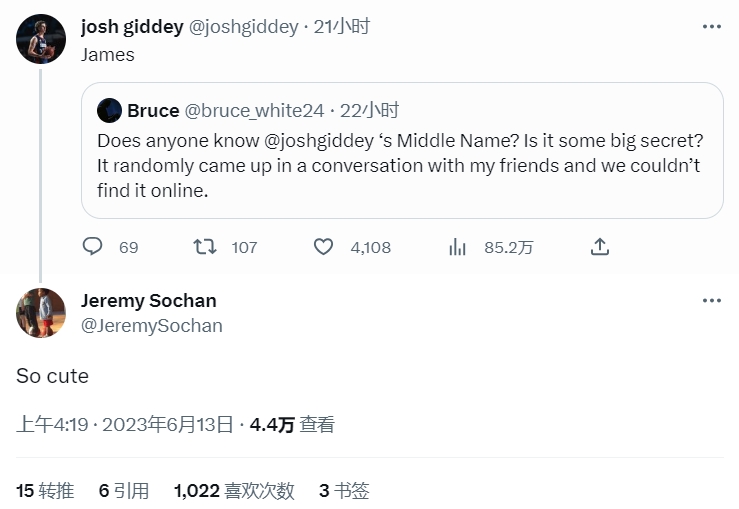The height and width of the screenshot is (509, 739).
Task: Click Bruce's small avatar in quoted tweet
Action: [109, 110]
